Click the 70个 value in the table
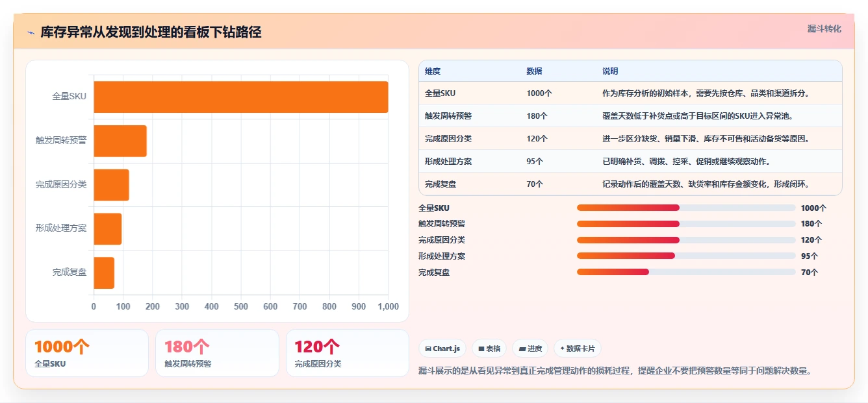 point(535,184)
